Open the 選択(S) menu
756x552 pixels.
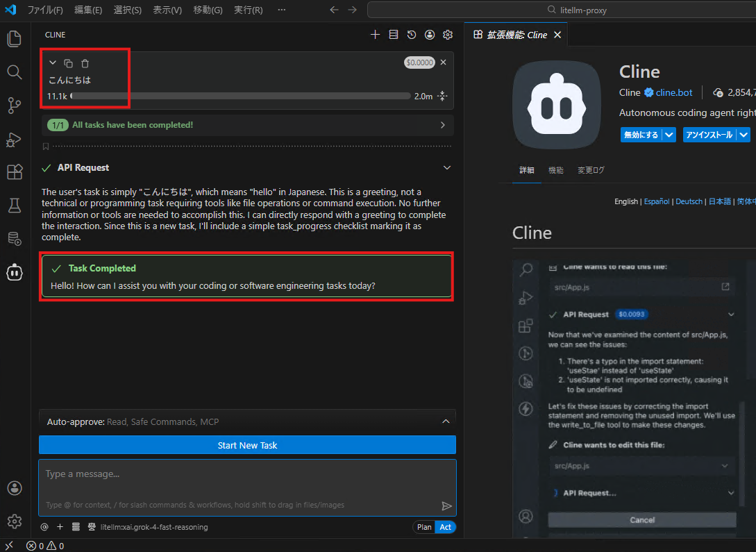(127, 10)
